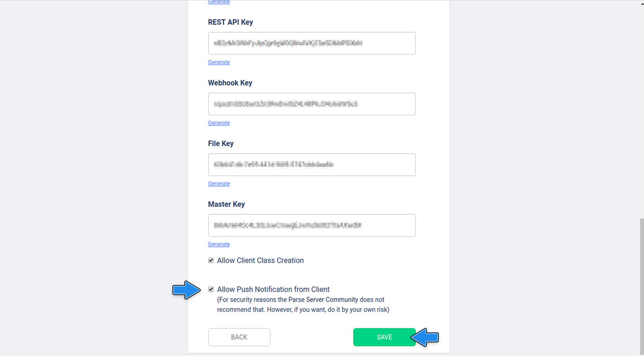Click the Allow Push Notification from Client label
Screen dimensions: 644x356
(x=273, y=289)
